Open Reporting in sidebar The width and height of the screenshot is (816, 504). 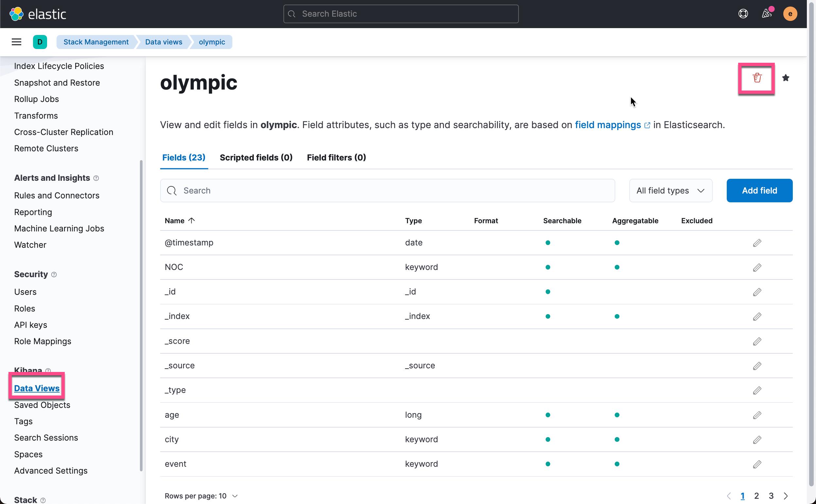tap(33, 212)
